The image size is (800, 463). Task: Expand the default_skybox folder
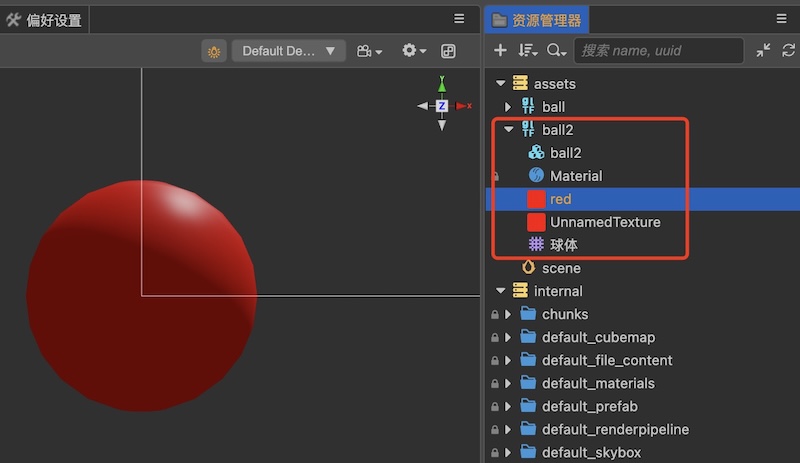pos(508,452)
